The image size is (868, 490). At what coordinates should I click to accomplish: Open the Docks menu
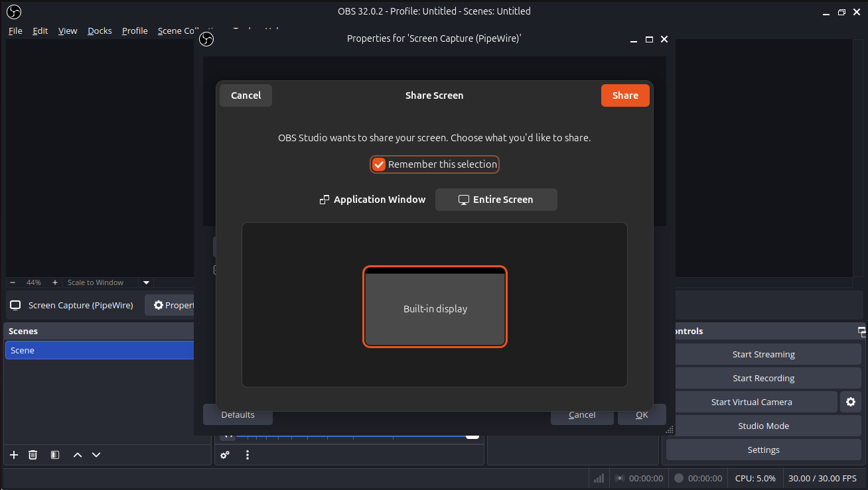(x=100, y=31)
